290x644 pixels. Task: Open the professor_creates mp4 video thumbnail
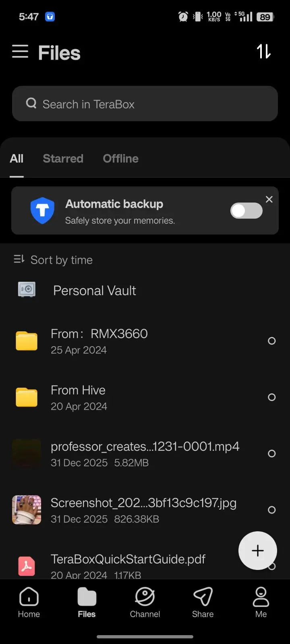click(x=27, y=454)
